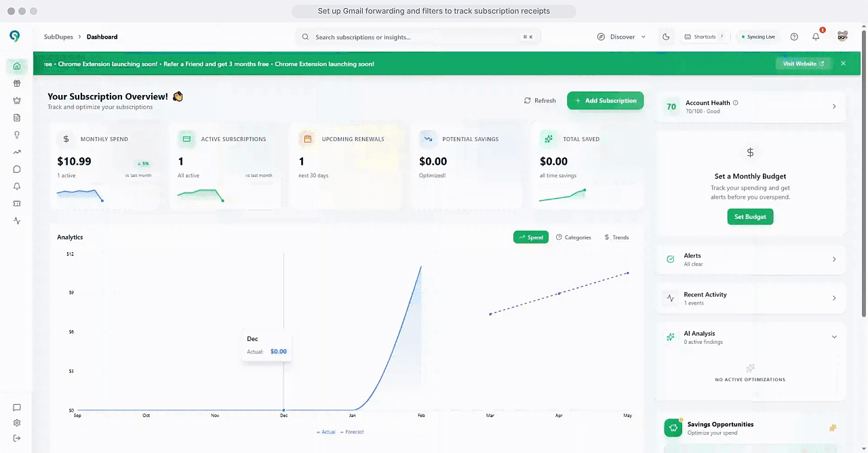Click the notification bell in the top bar

tap(816, 37)
